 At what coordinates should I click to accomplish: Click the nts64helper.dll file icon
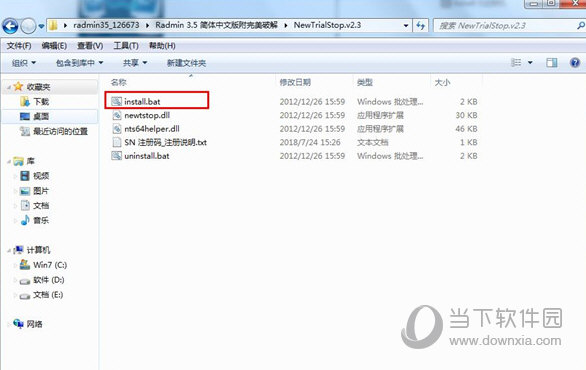point(117,129)
